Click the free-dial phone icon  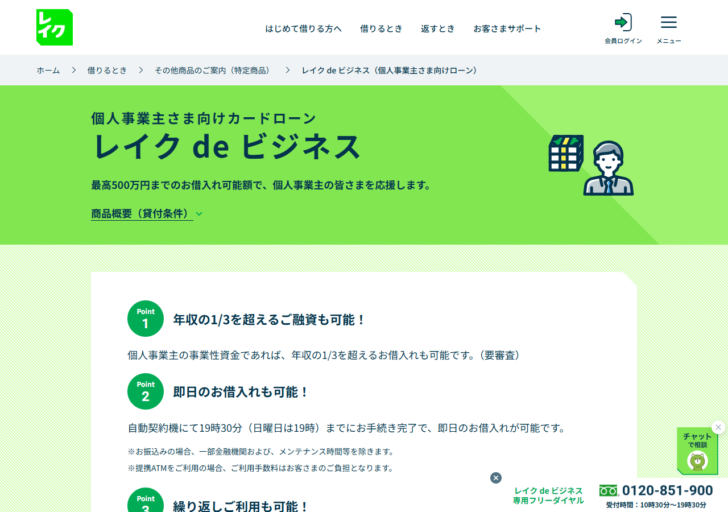pyautogui.click(x=608, y=490)
